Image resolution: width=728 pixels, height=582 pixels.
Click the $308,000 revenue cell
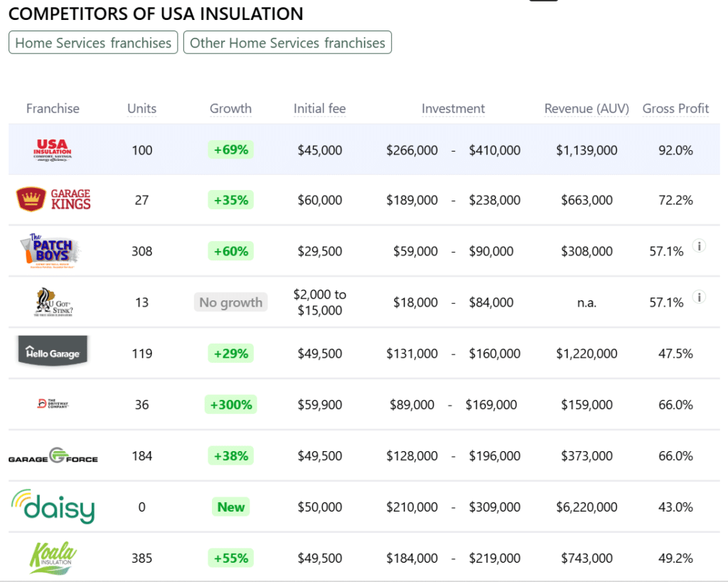coord(587,251)
